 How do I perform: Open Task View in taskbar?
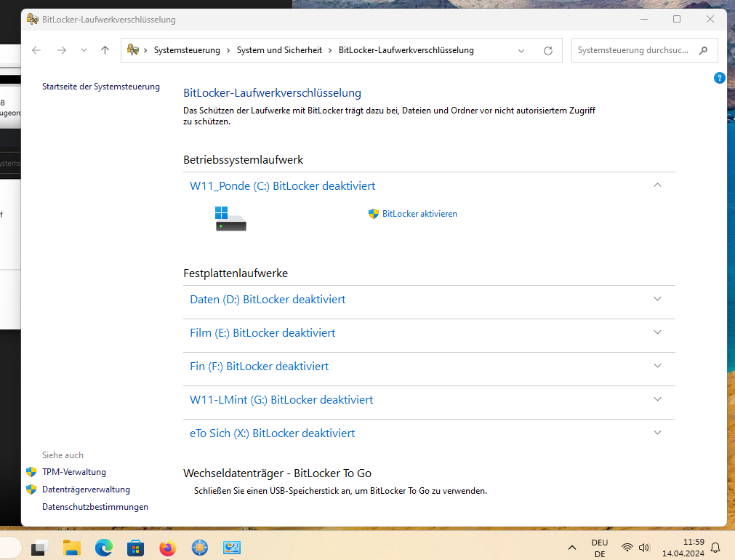[40, 548]
